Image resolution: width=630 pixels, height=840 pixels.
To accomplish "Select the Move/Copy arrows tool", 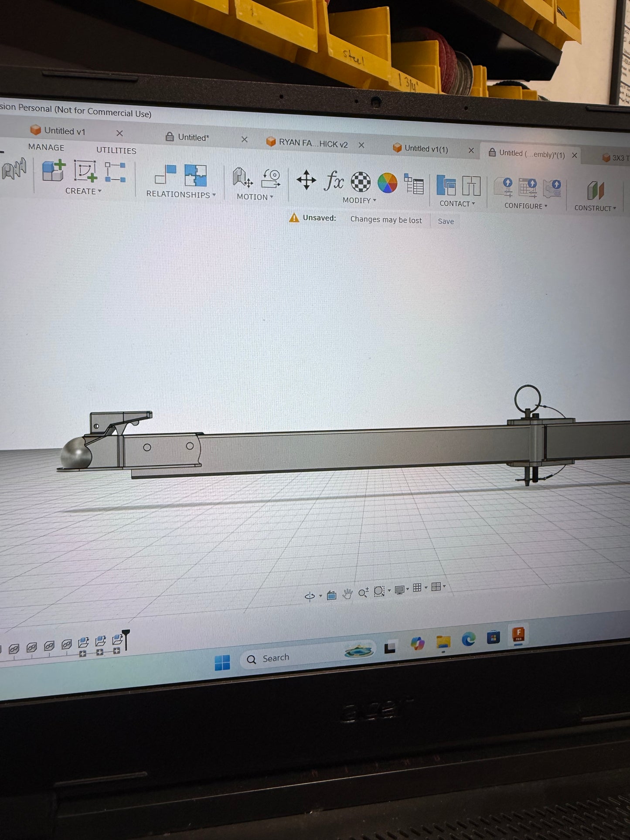I will click(306, 180).
